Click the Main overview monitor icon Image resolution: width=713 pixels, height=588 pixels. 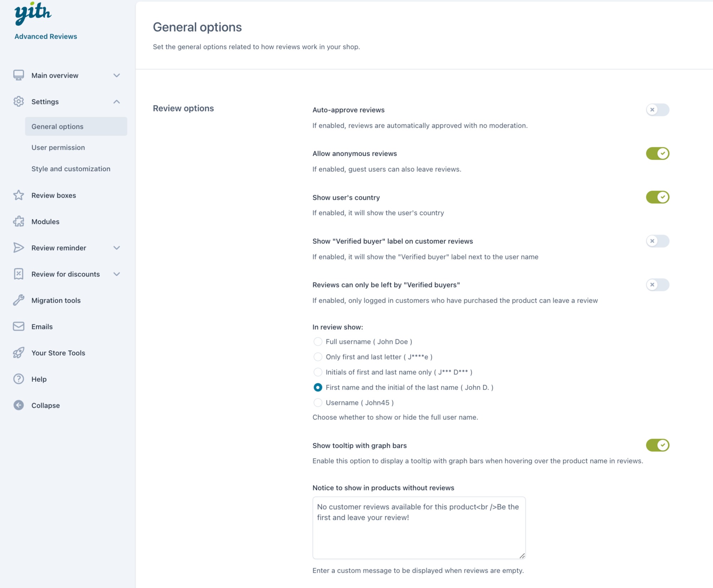[x=18, y=75]
